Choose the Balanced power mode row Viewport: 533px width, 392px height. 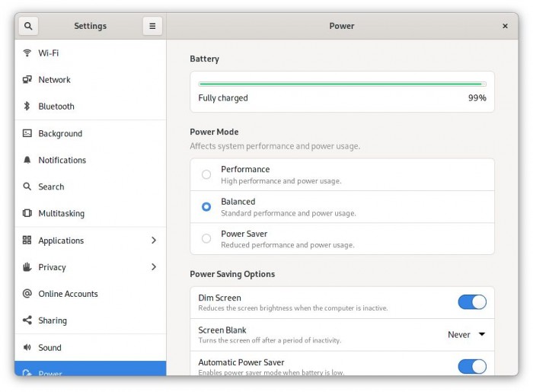pyautogui.click(x=342, y=207)
